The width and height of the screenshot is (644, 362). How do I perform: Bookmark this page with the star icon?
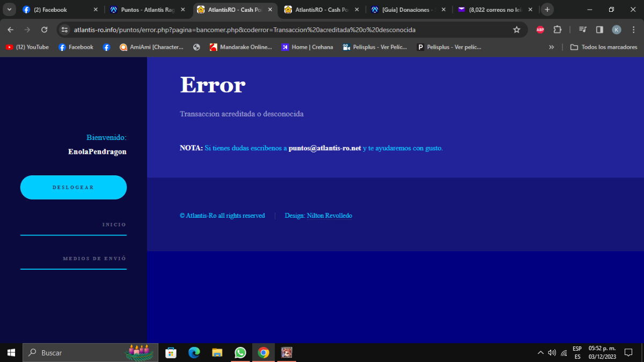pos(516,29)
